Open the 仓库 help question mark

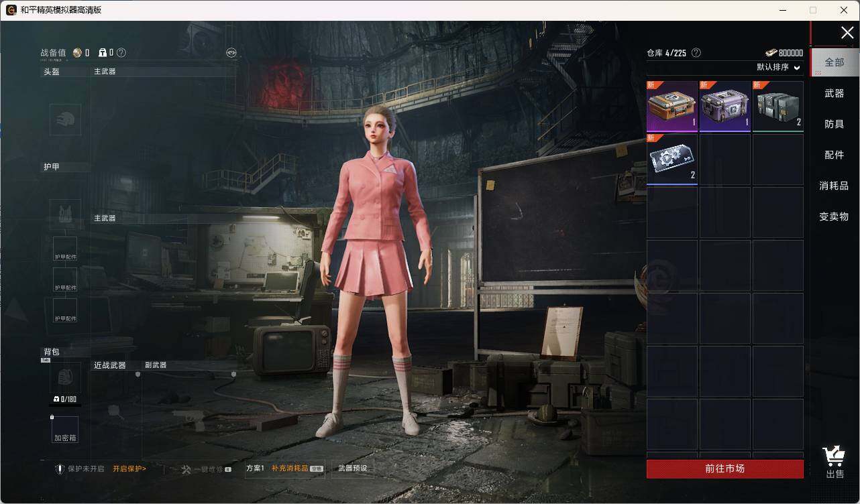pyautogui.click(x=696, y=52)
